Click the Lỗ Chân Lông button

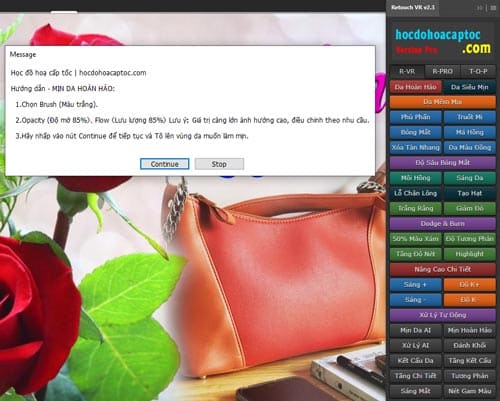(416, 193)
